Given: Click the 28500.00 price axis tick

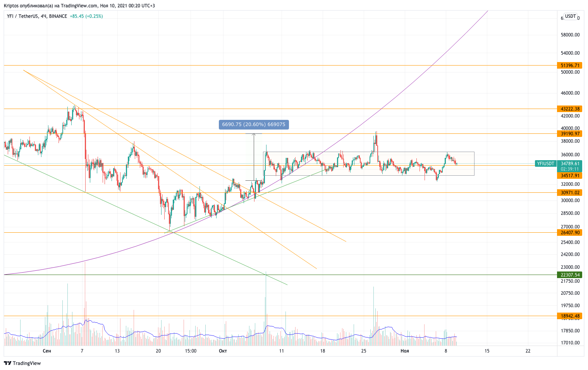Looking at the screenshot, I should pyautogui.click(x=570, y=213).
